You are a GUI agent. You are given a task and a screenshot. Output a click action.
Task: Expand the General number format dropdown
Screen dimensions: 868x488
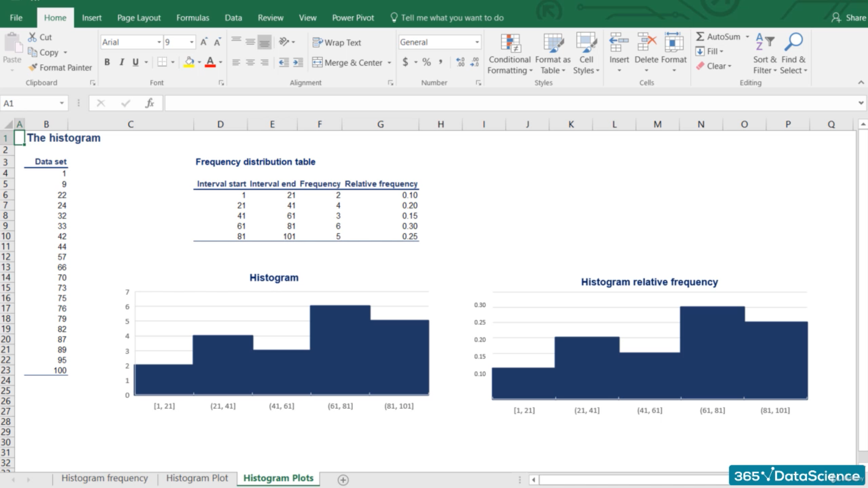pos(477,42)
